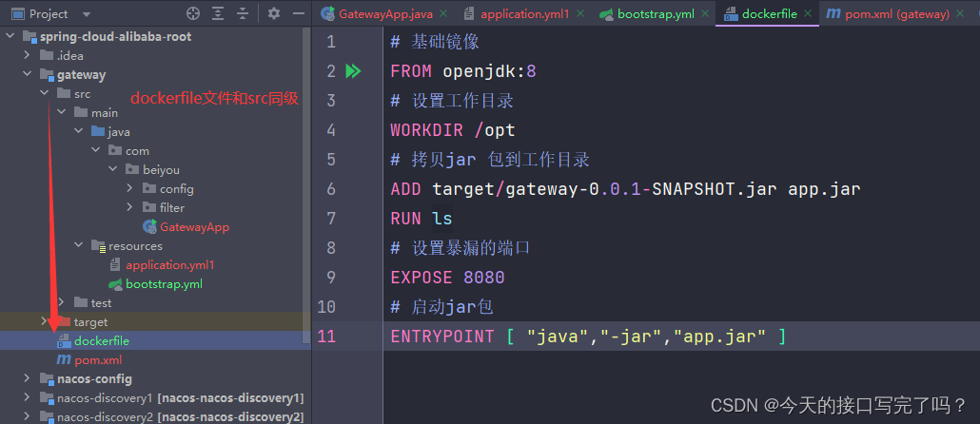Close the bootstrap.yml tab
The height and width of the screenshot is (424, 980).
coord(705,13)
